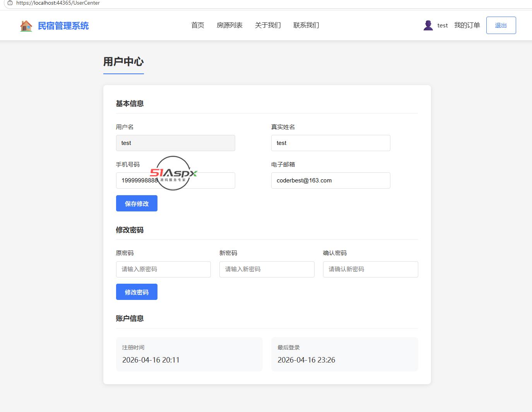Click the 最后登录 label
Viewport: 532px width, 412px height.
[289, 347]
